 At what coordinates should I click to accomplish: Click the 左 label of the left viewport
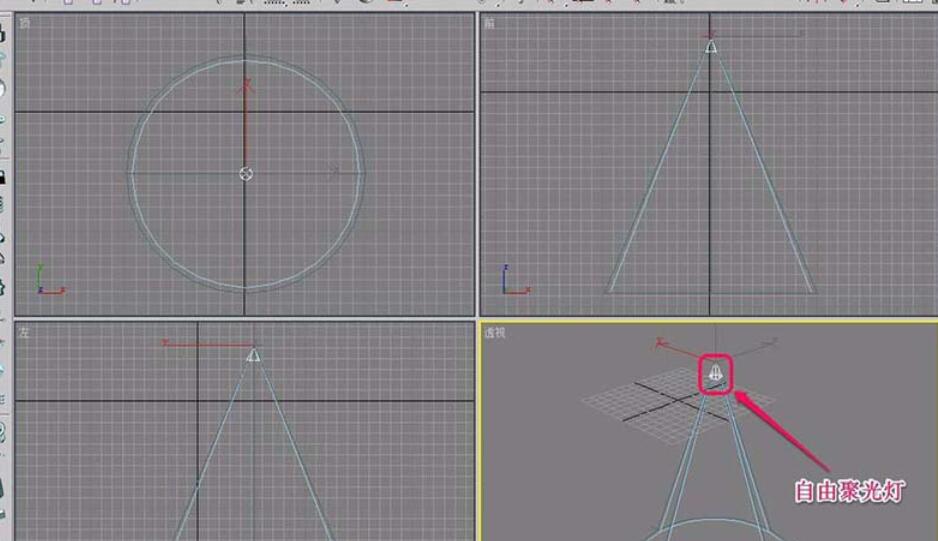tap(24, 333)
